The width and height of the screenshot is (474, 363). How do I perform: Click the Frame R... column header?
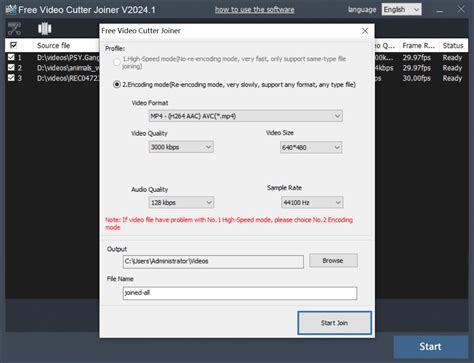[419, 45]
